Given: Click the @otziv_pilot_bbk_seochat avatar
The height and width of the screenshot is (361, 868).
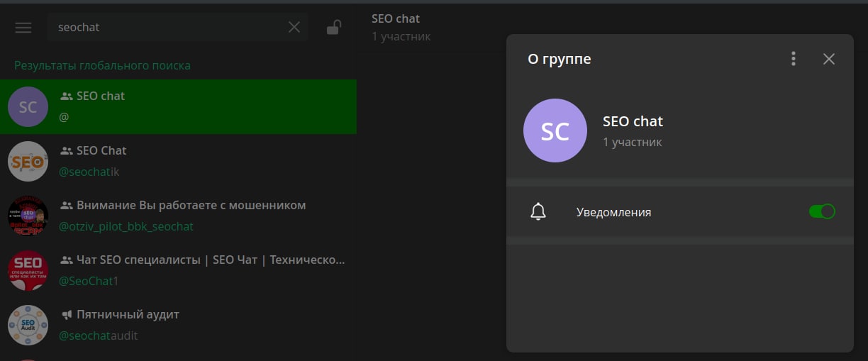Looking at the screenshot, I should point(28,216).
